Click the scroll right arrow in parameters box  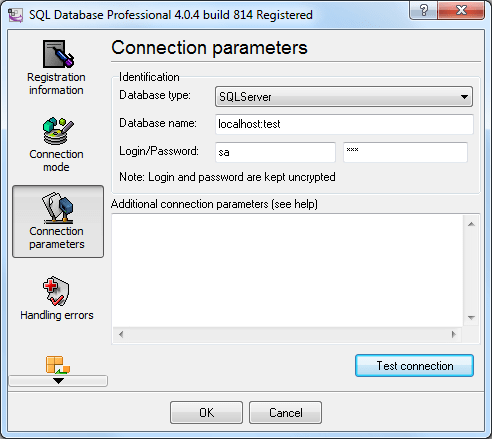click(453, 334)
